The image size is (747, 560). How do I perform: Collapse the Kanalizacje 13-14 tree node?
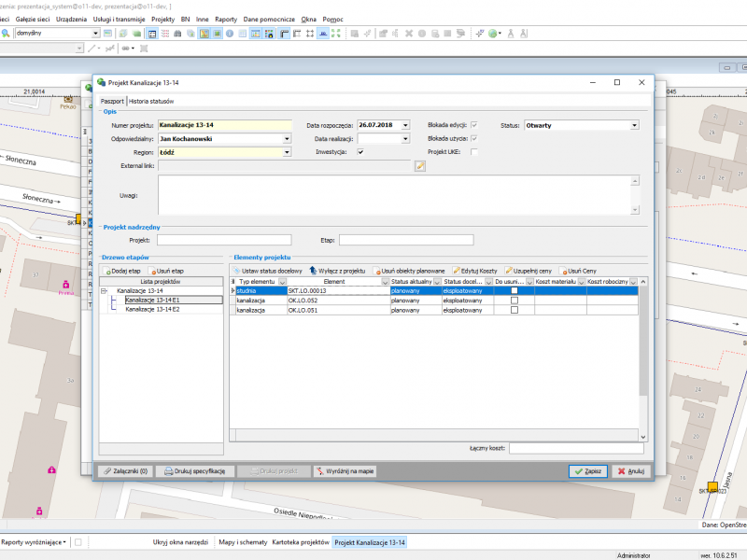104,290
